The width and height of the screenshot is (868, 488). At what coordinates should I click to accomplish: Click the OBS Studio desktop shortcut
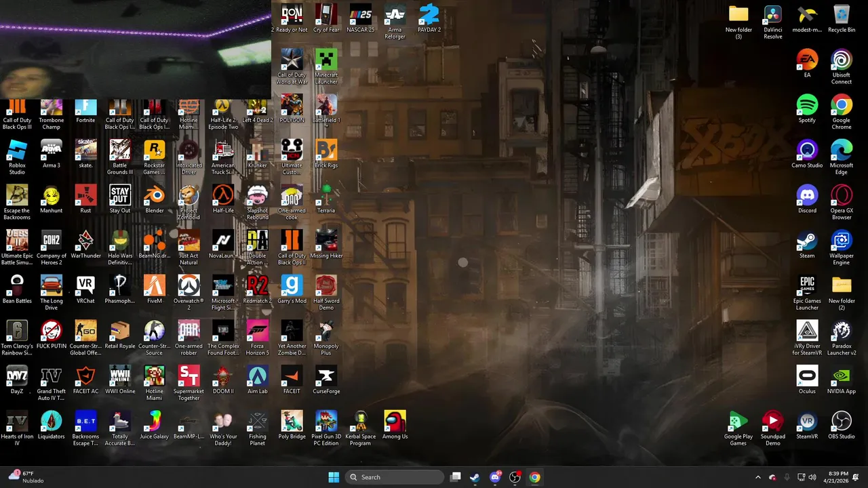842,425
